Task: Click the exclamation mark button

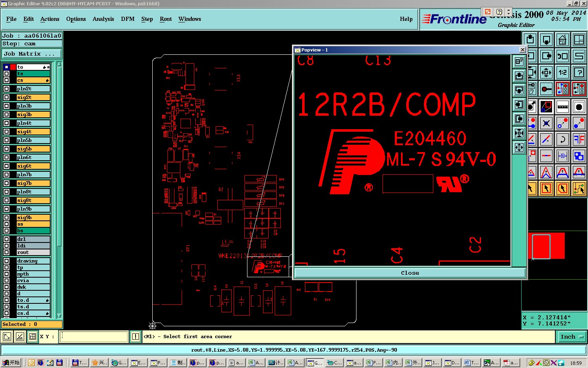Action: click(136, 337)
